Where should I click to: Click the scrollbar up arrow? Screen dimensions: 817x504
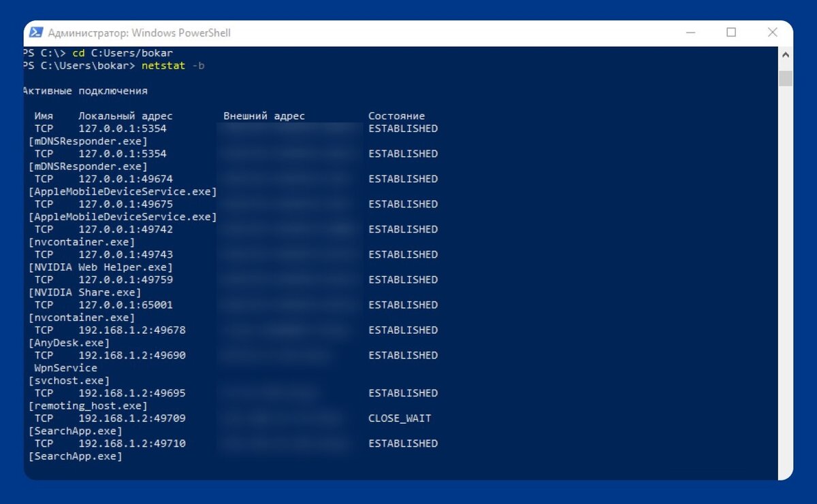tap(785, 54)
